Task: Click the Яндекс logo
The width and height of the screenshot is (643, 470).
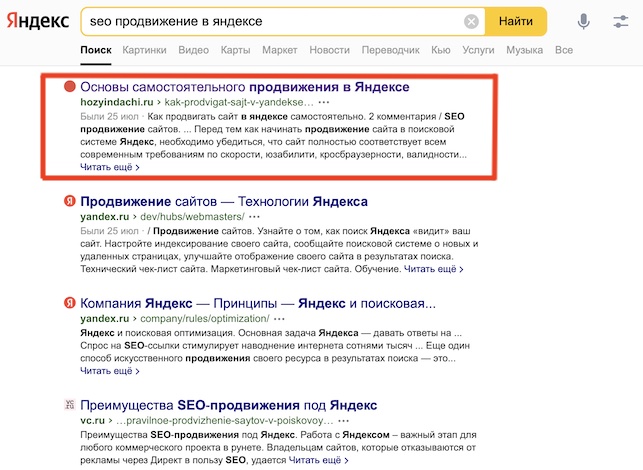Action: coord(38,21)
